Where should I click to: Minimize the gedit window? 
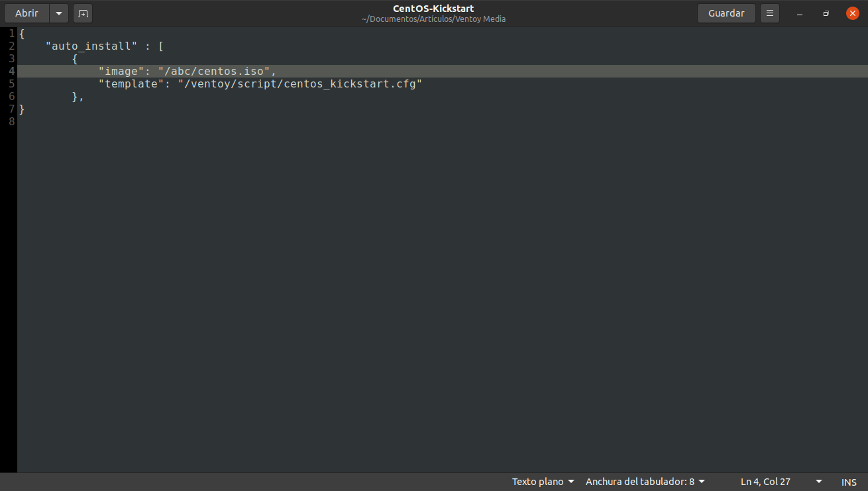pyautogui.click(x=800, y=13)
